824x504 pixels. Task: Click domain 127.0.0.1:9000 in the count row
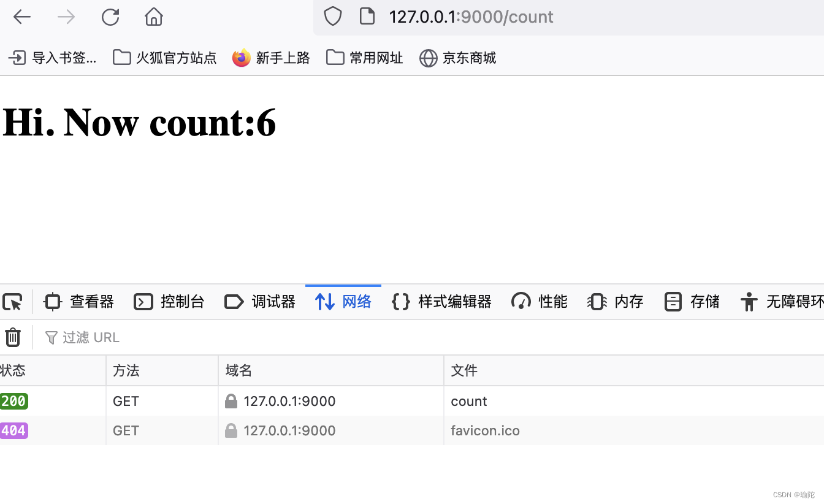(289, 401)
